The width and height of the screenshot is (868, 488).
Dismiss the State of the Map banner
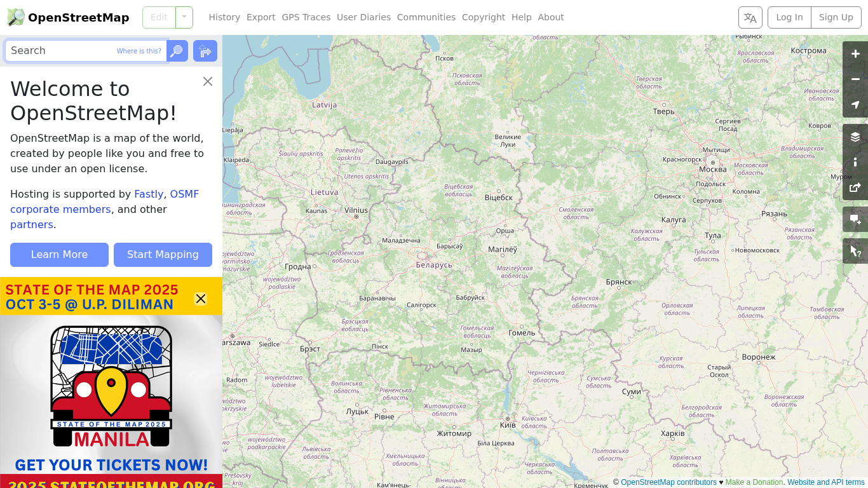tap(201, 299)
